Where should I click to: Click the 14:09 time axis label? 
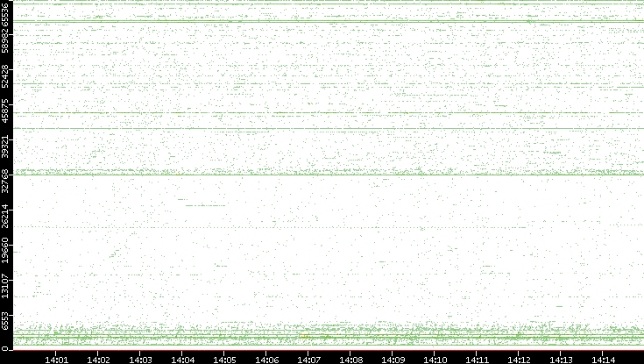pyautogui.click(x=393, y=359)
